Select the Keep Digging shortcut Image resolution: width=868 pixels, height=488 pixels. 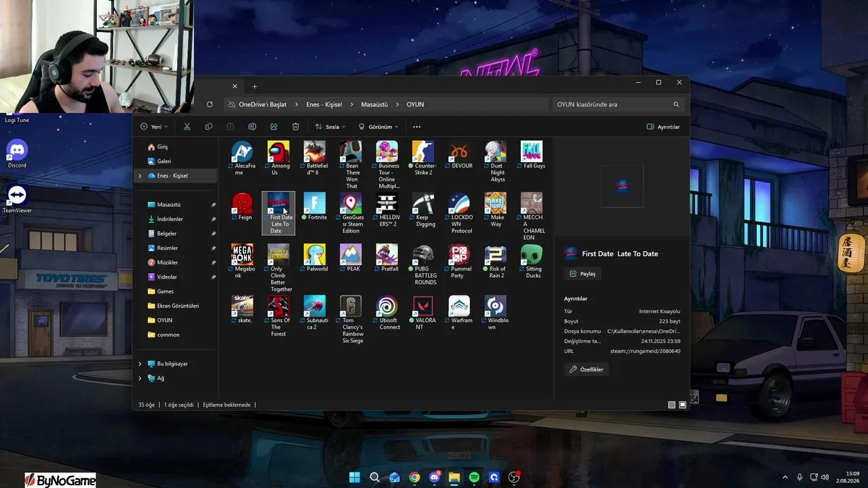(423, 210)
